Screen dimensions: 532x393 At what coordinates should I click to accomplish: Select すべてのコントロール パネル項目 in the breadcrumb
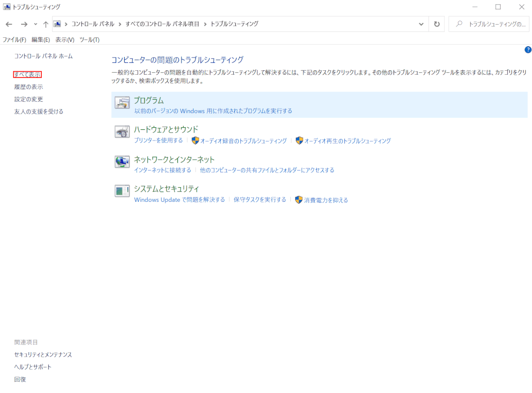coord(162,24)
